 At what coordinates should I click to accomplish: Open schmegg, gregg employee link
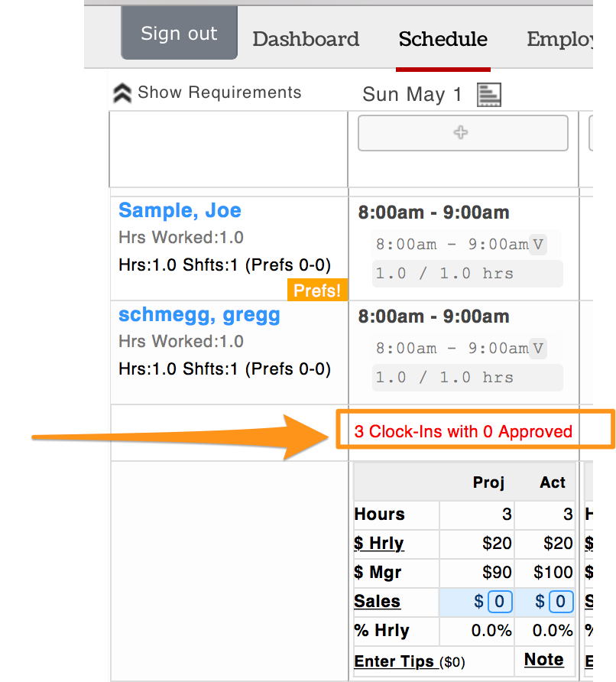click(199, 314)
